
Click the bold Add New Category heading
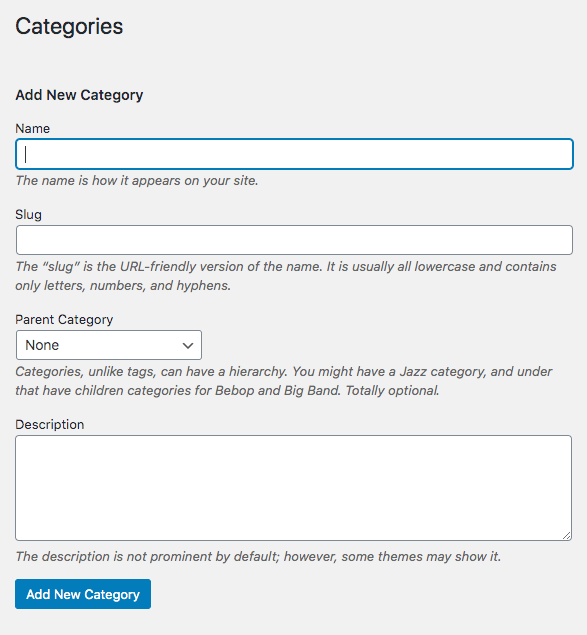coord(79,95)
